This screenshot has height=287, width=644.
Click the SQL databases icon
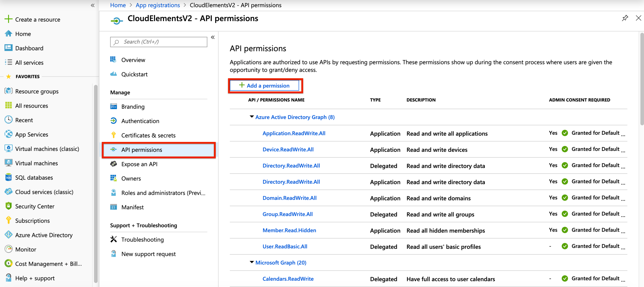click(x=9, y=177)
